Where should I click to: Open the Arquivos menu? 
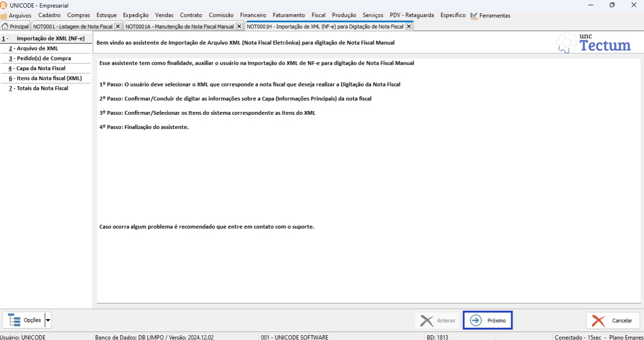point(17,16)
